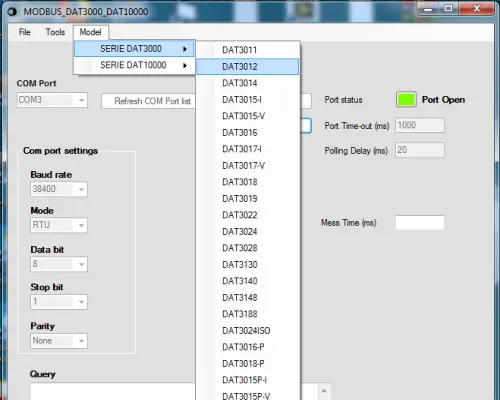Click the Polling Delay field
Screen dimensions: 500x400
[x=420, y=150]
